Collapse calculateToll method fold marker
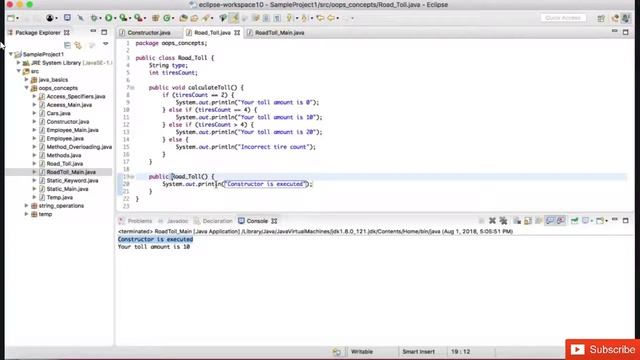This screenshot has height=360, width=640. click(132, 87)
